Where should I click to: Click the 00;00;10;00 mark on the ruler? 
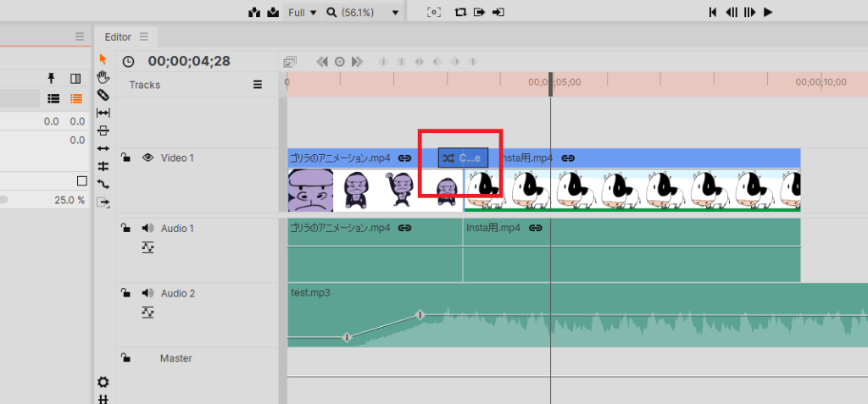821,82
